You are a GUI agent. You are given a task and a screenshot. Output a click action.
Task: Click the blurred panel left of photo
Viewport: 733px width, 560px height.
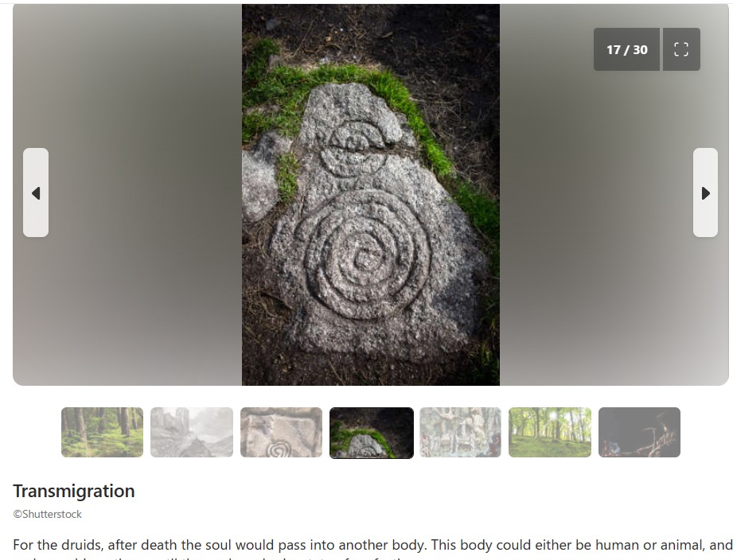click(x=127, y=195)
